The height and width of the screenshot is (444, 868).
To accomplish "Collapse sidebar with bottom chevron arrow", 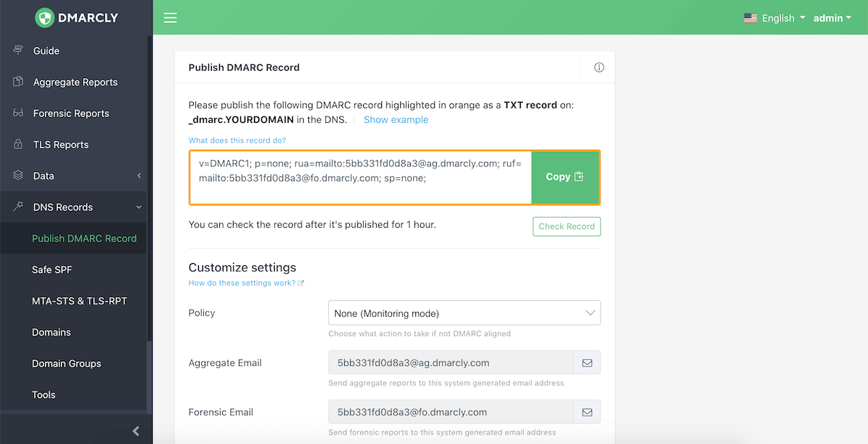I will coord(136,431).
